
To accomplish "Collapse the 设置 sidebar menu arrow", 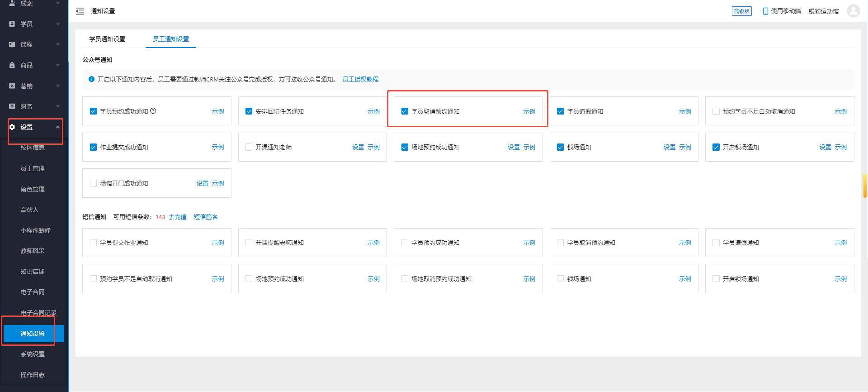I will [x=57, y=127].
